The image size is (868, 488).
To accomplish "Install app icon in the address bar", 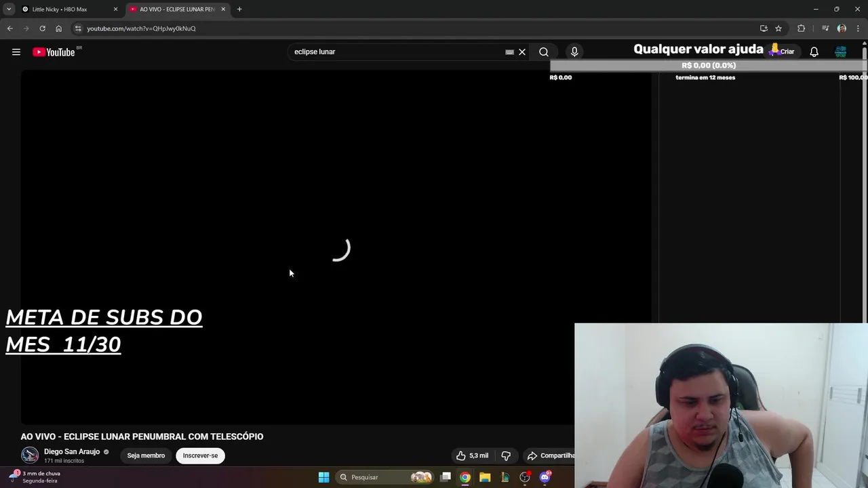I will [764, 28].
